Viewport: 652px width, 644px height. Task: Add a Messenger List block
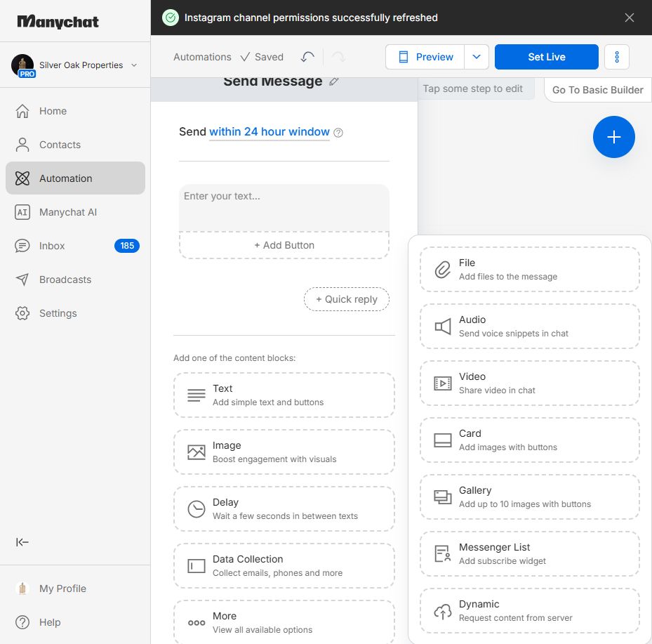pyautogui.click(x=530, y=553)
